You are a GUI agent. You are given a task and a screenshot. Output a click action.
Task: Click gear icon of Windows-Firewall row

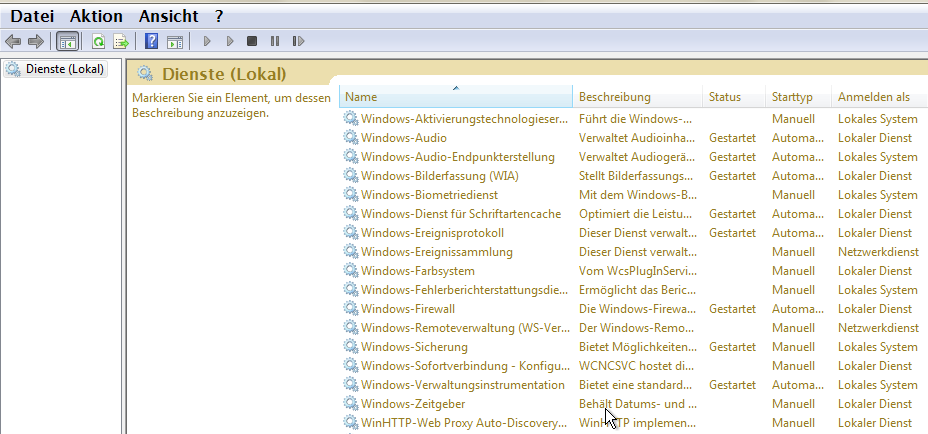[351, 308]
